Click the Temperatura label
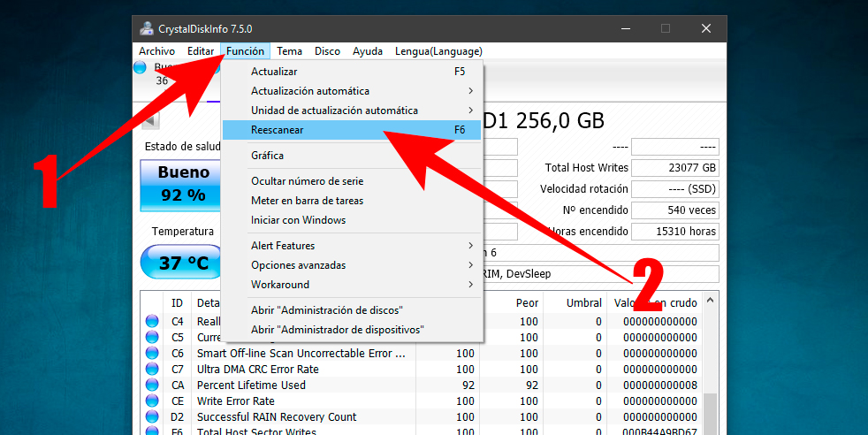Viewport: 868px width, 435px height. pyautogui.click(x=183, y=232)
